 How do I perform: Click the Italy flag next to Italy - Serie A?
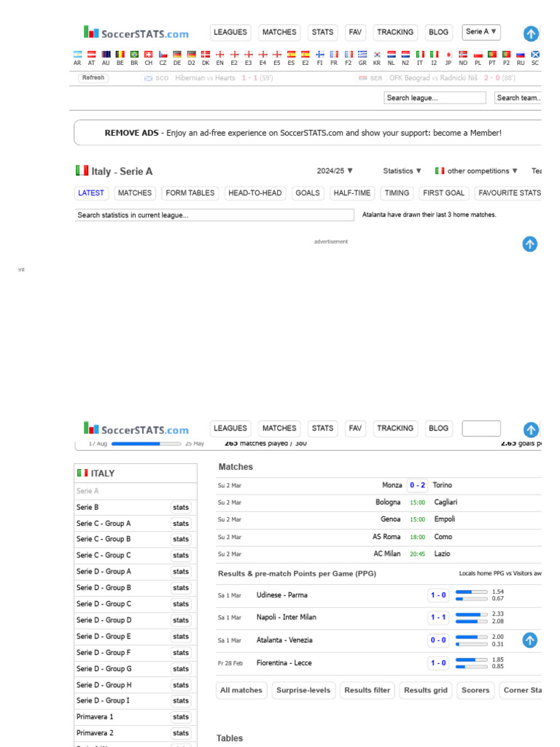(82, 171)
